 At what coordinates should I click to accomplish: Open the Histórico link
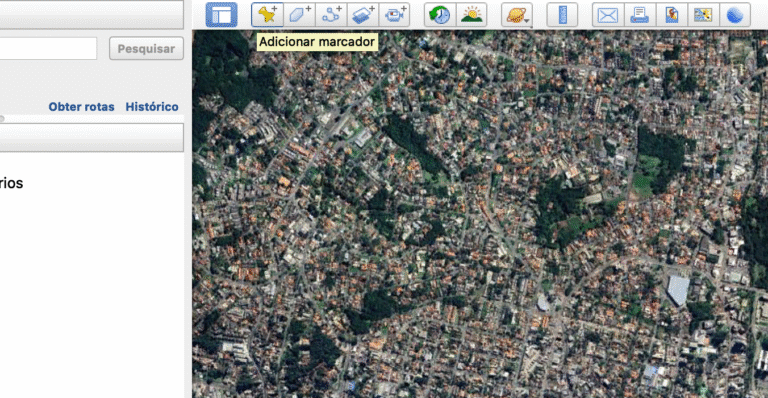(152, 107)
